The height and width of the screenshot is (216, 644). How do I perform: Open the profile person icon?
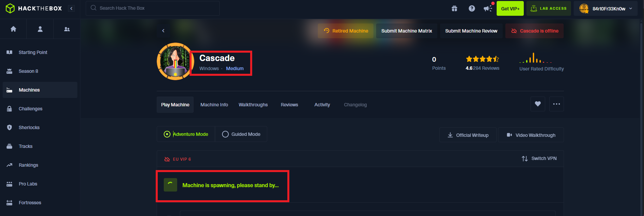point(40,29)
